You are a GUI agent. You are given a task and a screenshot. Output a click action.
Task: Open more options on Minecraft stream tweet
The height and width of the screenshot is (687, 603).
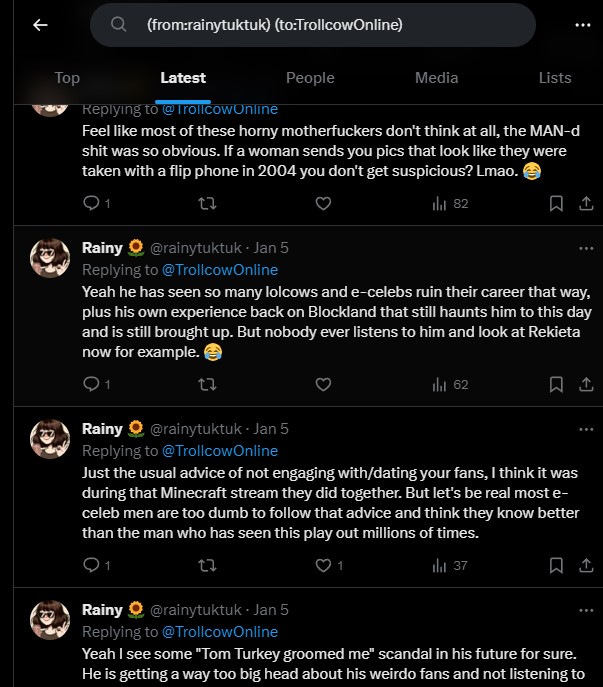pos(585,429)
